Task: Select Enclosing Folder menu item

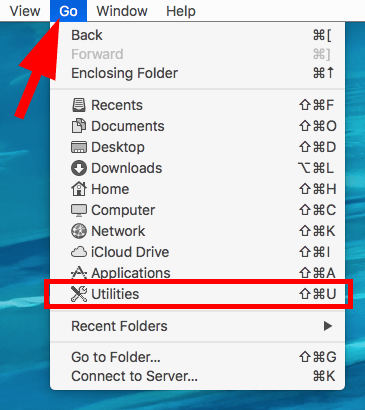Action: pyautogui.click(x=197, y=73)
